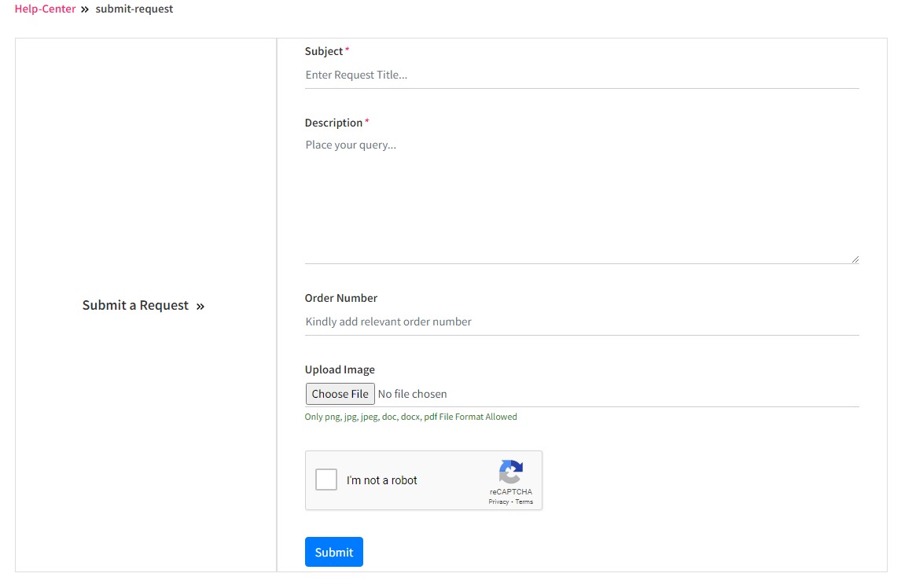Click the breadcrumb double-arrow separator icon
This screenshot has height=588, width=901.
pyautogui.click(x=85, y=9)
